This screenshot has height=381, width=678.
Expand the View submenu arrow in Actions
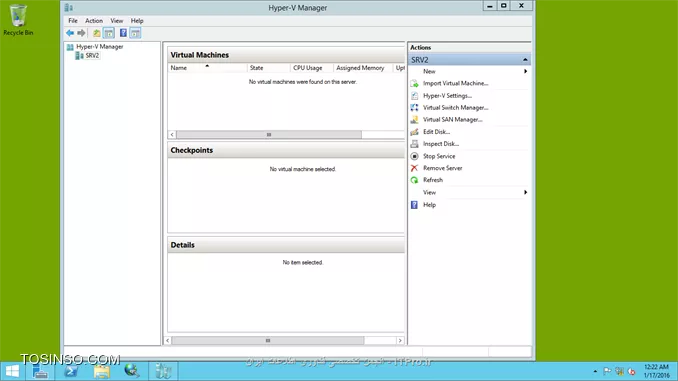(525, 192)
